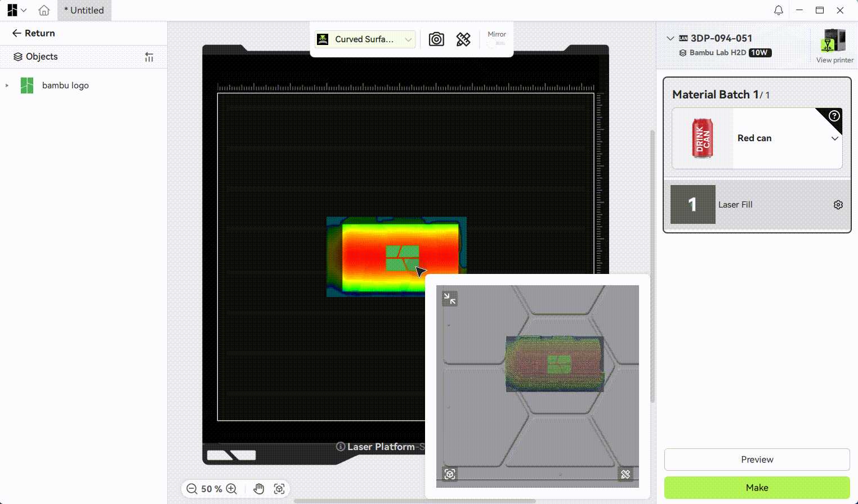Expand the bambu logo tree item

coord(7,85)
